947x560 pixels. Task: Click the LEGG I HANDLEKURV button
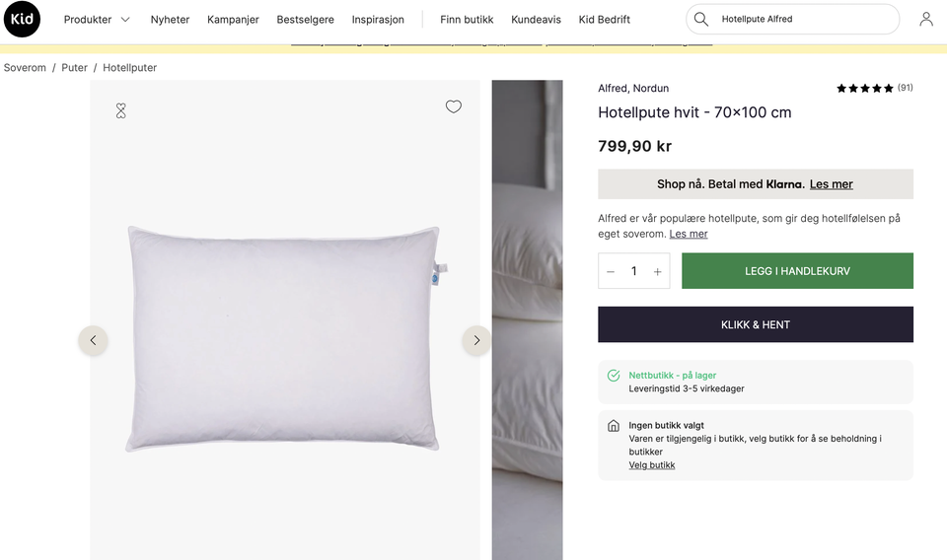[x=797, y=271]
